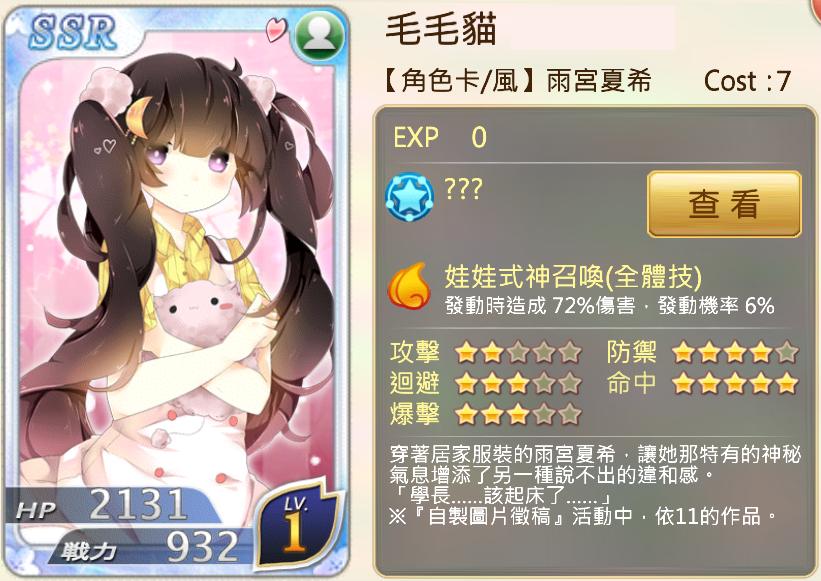This screenshot has height=581, width=821.
Task: Select the ??? hidden skill label
Action: coord(463,189)
